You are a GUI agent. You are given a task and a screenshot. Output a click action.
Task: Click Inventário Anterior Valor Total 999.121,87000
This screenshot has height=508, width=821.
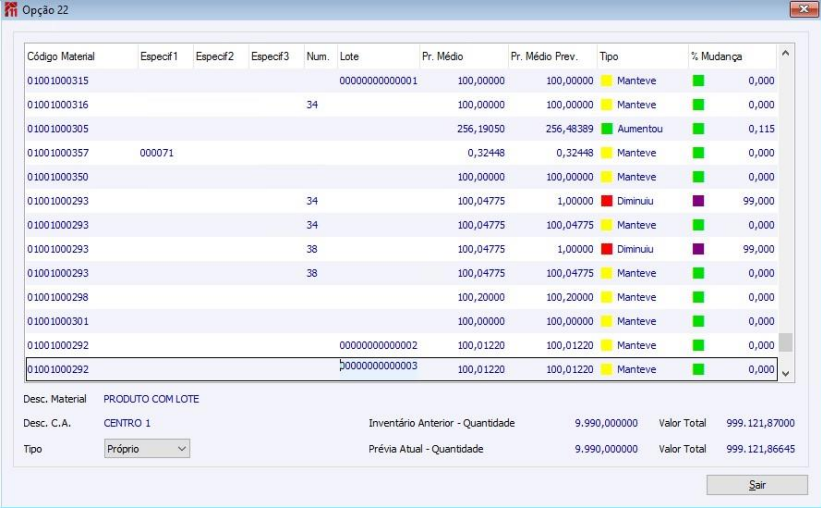tap(760, 423)
